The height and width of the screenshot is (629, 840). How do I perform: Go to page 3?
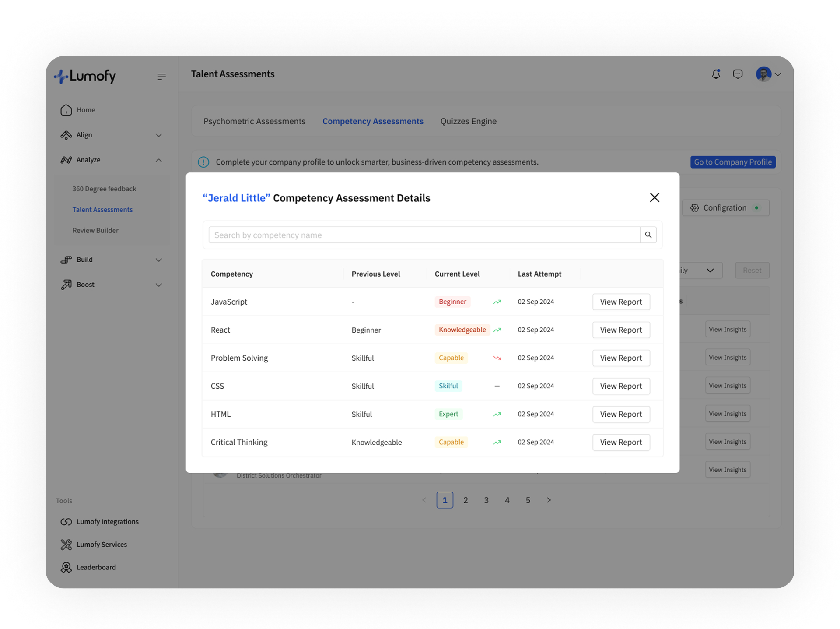[486, 500]
